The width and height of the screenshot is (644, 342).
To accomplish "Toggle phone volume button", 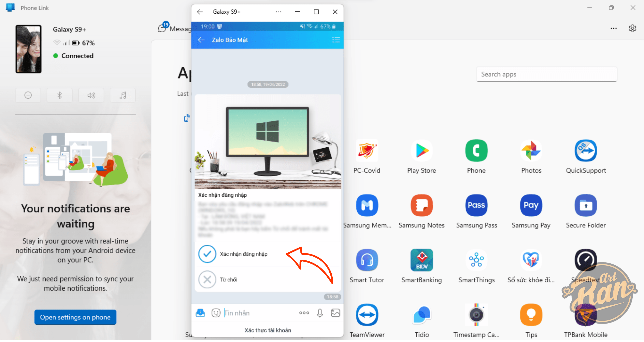I will [91, 96].
